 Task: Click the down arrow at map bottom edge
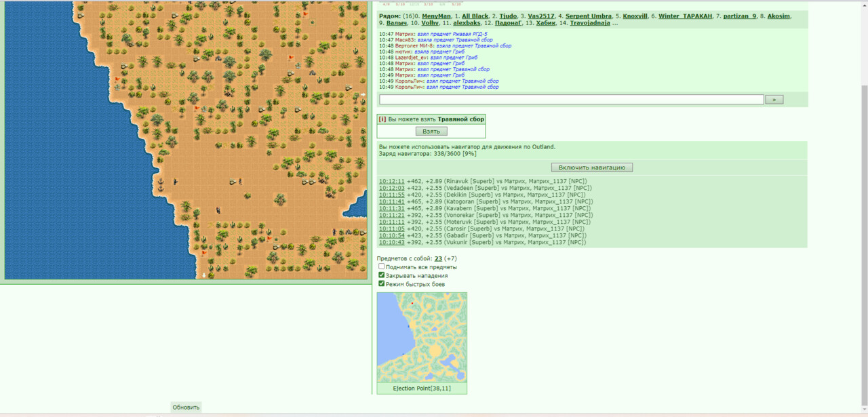pyautogui.click(x=204, y=275)
